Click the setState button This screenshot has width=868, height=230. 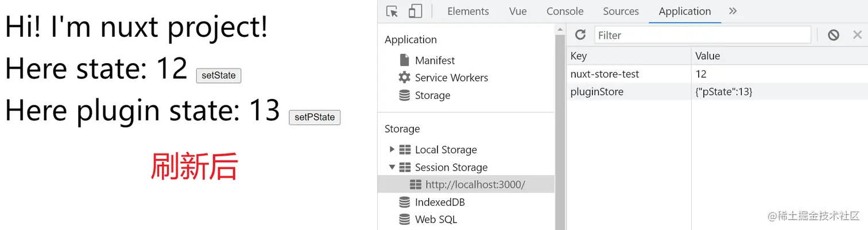pyautogui.click(x=219, y=76)
